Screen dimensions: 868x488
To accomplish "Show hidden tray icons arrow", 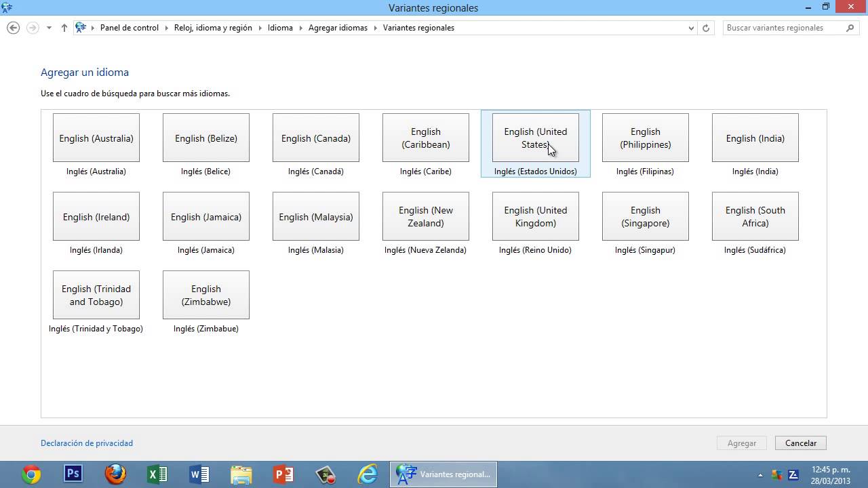I will point(760,475).
